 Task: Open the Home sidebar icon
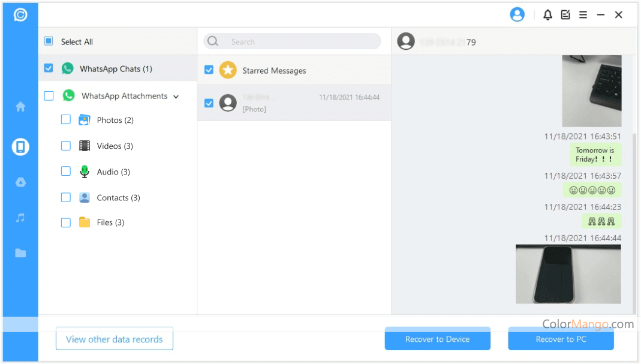[x=20, y=107]
